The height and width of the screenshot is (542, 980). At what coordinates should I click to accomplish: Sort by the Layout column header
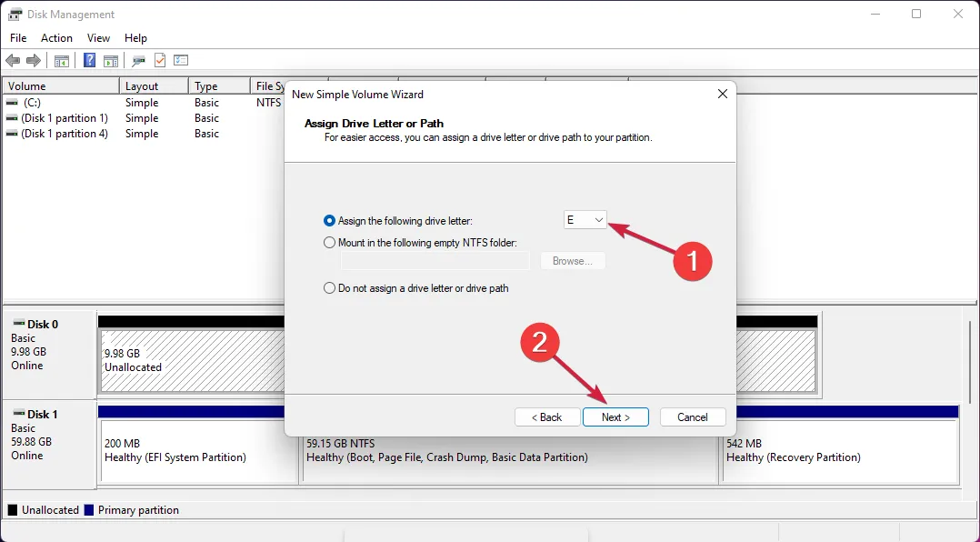tap(154, 86)
